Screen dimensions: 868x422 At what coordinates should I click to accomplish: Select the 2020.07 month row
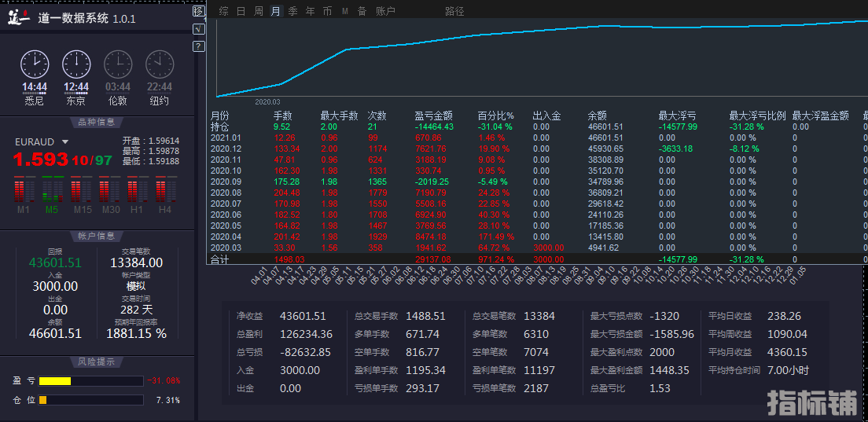[538, 204]
